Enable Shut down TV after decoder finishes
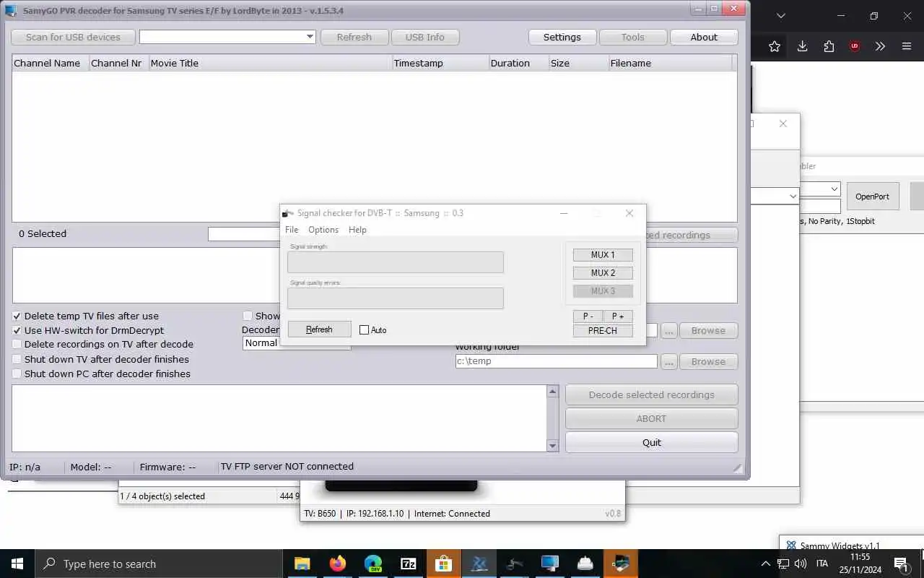This screenshot has width=924, height=578. coord(17,359)
